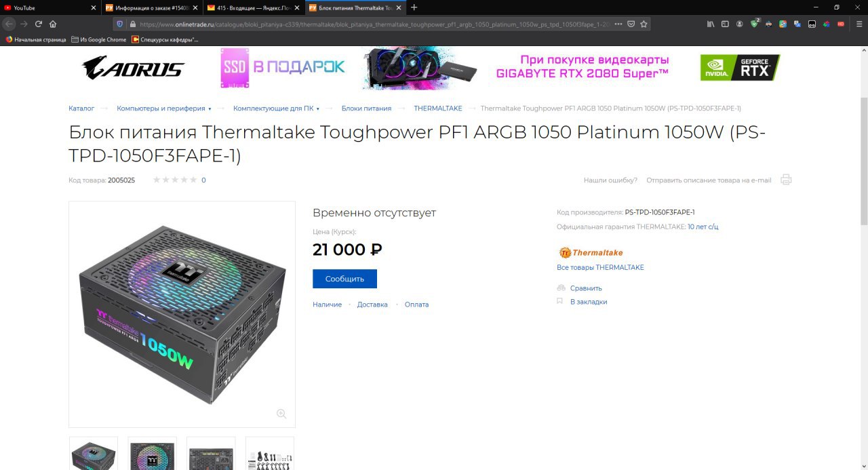The height and width of the screenshot is (470, 868).
Task: Bookmark this page with the star icon
Action: [x=644, y=24]
